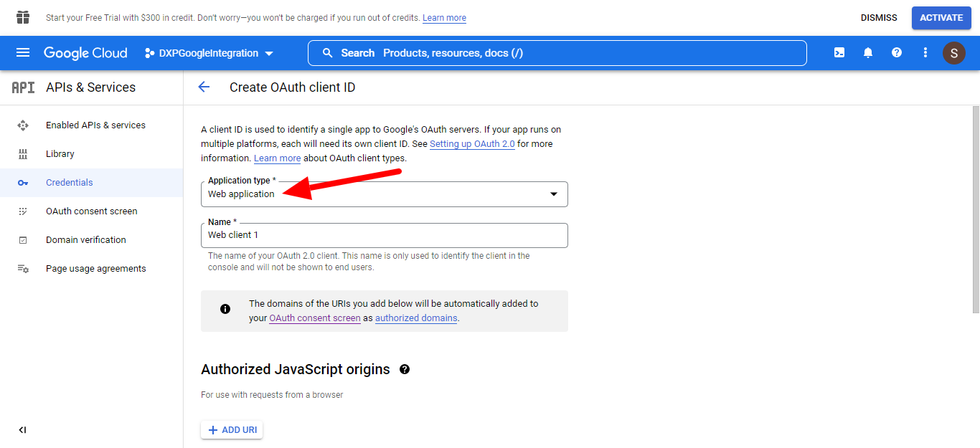This screenshot has height=448, width=980.
Task: Activate Cloud Shell terminal icon
Action: pyautogui.click(x=839, y=52)
